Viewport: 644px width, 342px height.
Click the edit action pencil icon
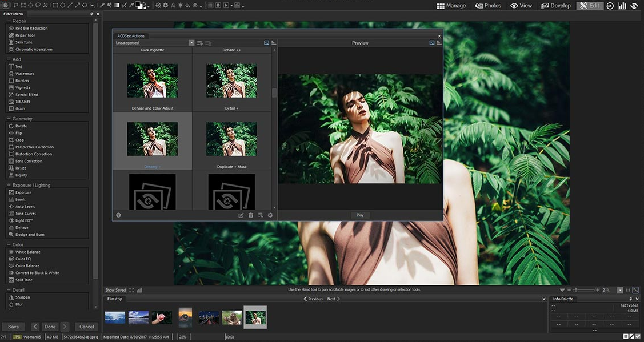pos(241,215)
